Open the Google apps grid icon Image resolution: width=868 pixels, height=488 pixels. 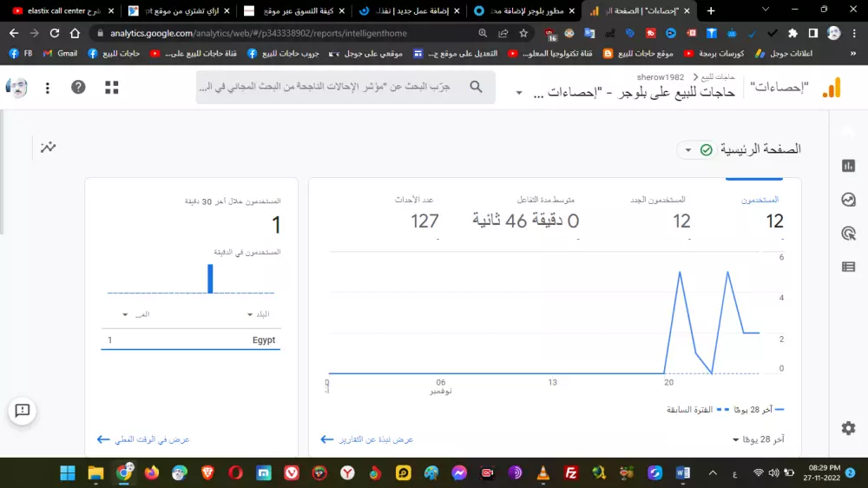[x=112, y=87]
